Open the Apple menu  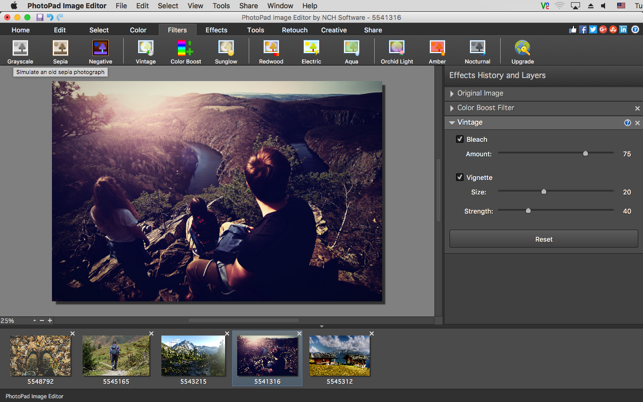point(14,6)
